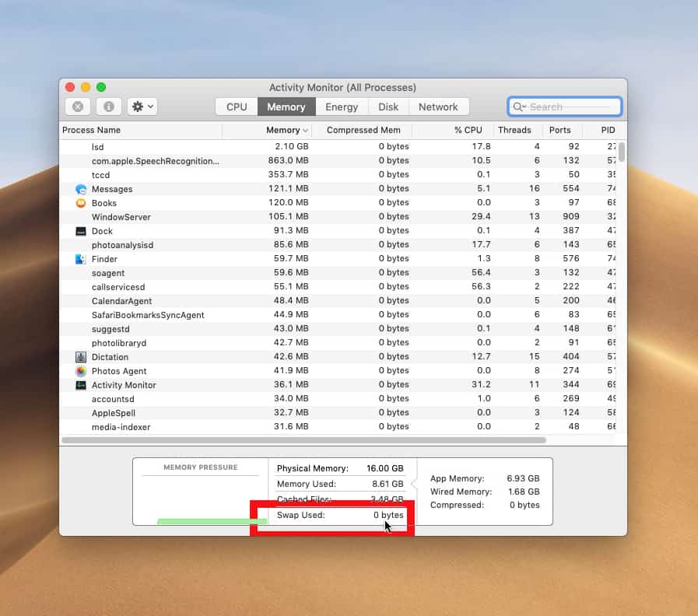698x616 pixels.
Task: Select the SafariBookmarksSyncAgent process row
Action: tap(338, 315)
